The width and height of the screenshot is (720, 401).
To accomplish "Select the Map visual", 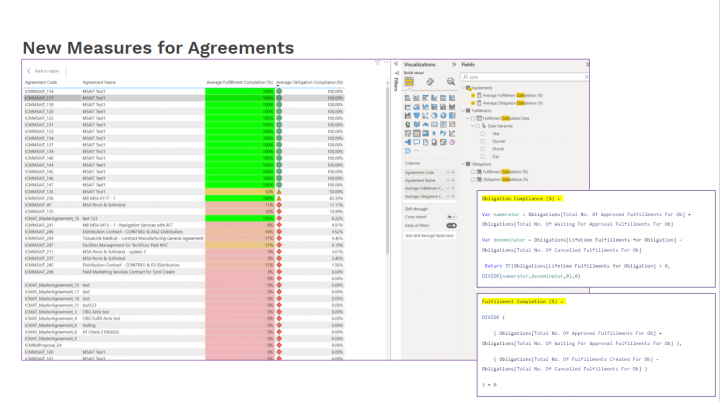I will click(408, 124).
